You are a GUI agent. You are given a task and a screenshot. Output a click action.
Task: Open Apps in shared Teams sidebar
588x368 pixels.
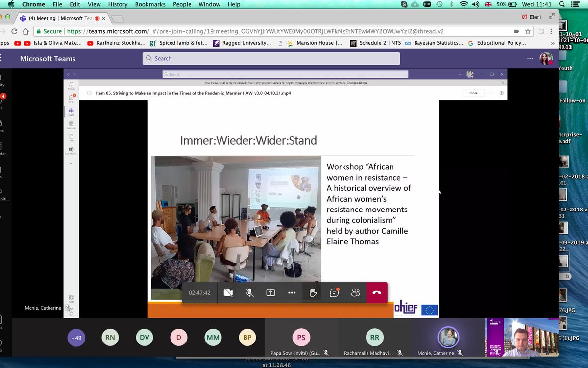(x=71, y=298)
